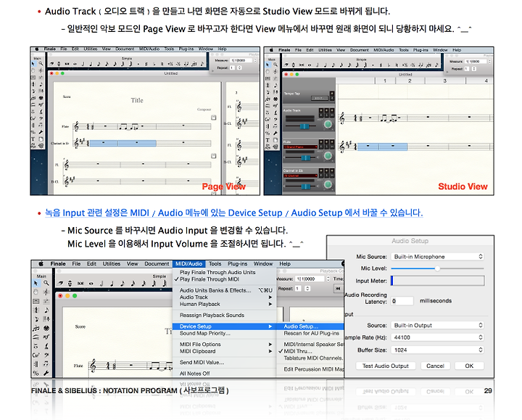Click the percent Resize tool in bottom screenshot
This screenshot has height=420, width=522.
coord(36,373)
